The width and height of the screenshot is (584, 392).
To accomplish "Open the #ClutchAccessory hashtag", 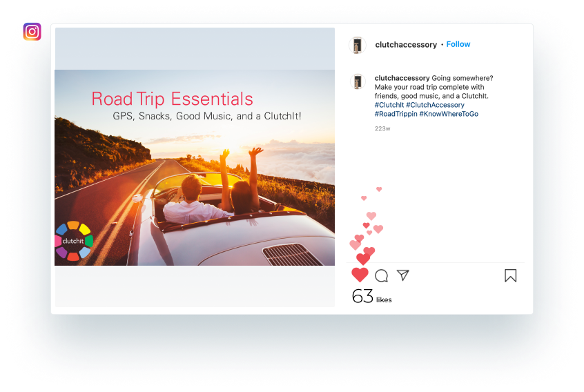I will [x=435, y=105].
